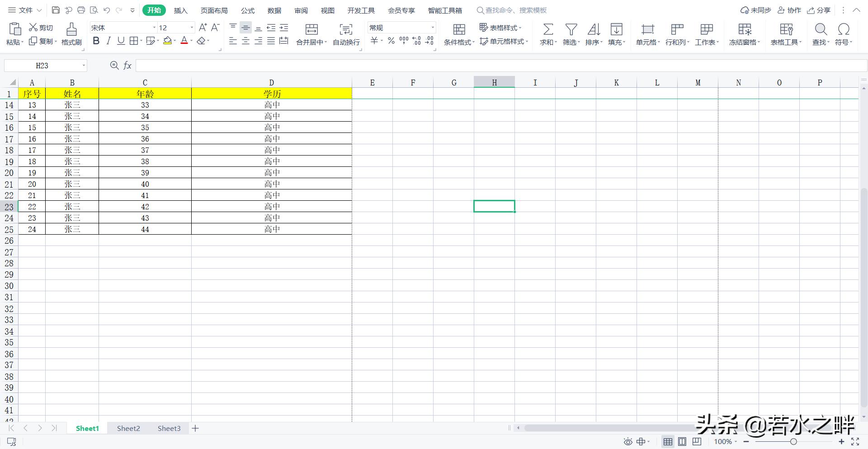The height and width of the screenshot is (449, 868).
Task: Open the 查找 (Find) tool
Action: tap(820, 34)
